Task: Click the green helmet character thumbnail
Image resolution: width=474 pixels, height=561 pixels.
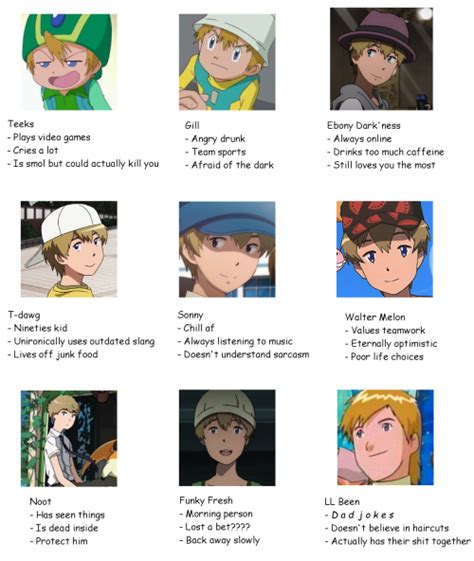Action: [x=69, y=62]
